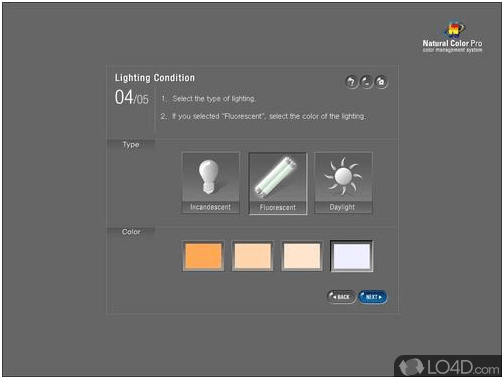Pick the light peach lighting color

click(253, 256)
